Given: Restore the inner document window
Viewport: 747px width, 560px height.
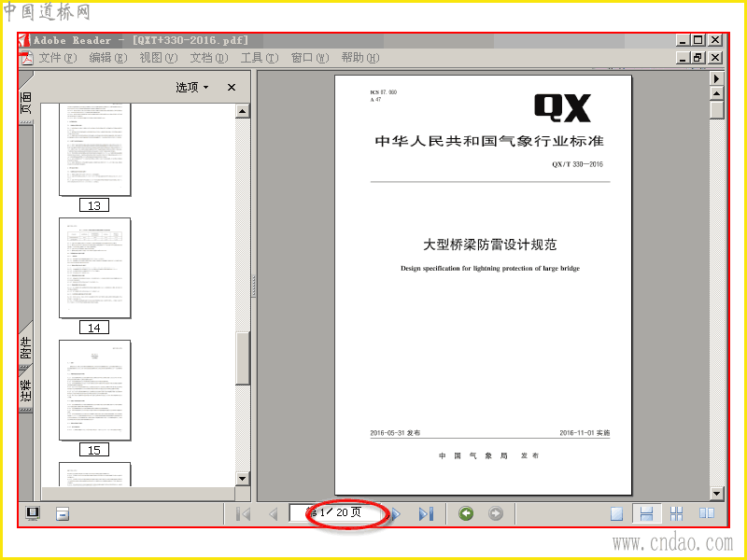Looking at the screenshot, I should 698,58.
